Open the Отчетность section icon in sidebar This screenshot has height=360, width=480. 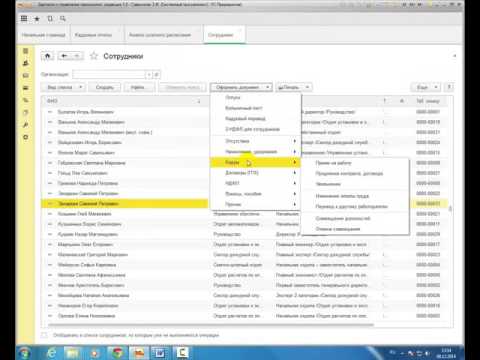point(26,113)
